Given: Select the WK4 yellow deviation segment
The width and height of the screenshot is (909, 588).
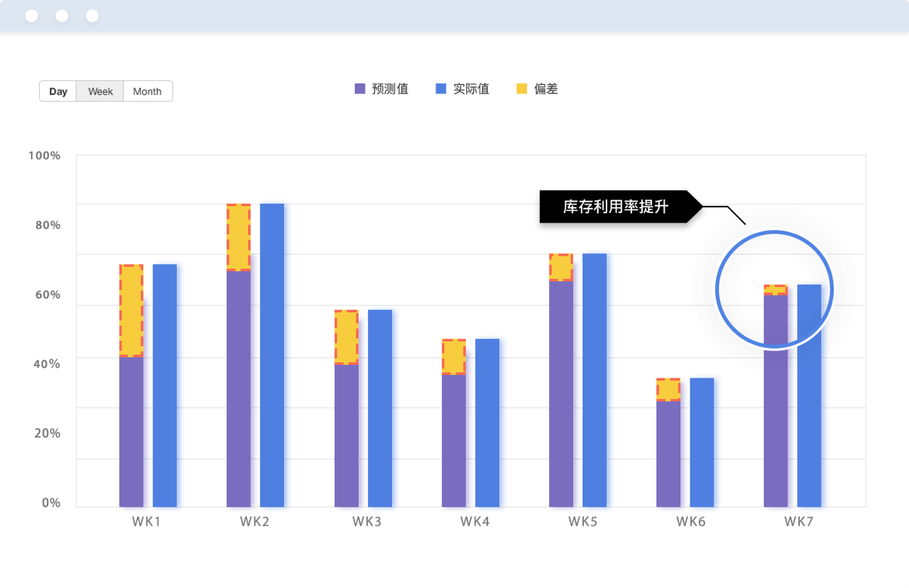Looking at the screenshot, I should tap(454, 356).
